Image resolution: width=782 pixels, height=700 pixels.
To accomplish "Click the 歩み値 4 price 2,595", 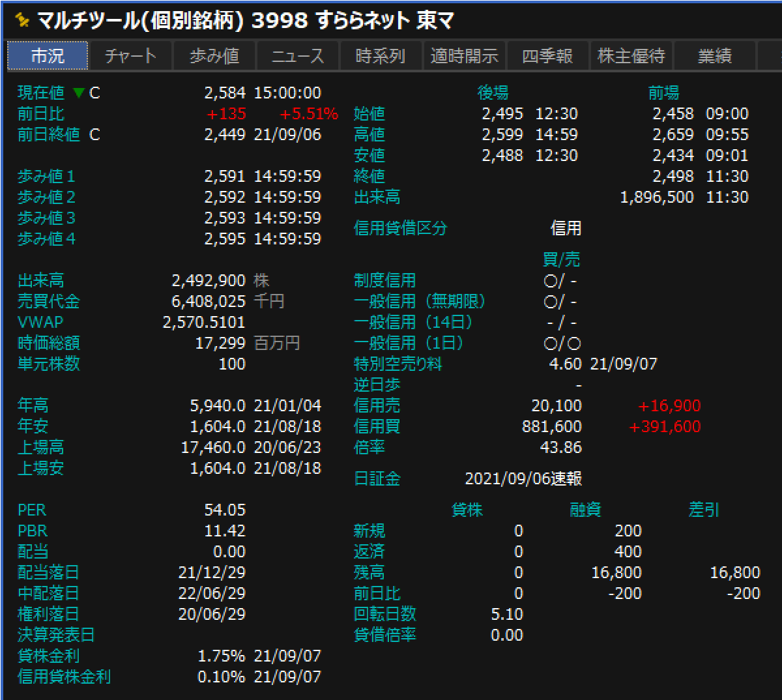I will 225,239.
